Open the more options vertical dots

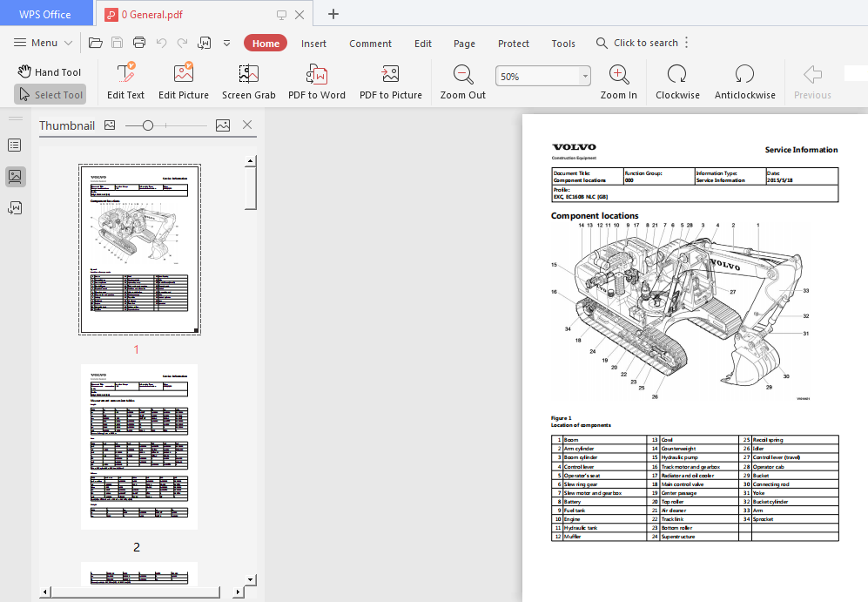click(x=686, y=43)
